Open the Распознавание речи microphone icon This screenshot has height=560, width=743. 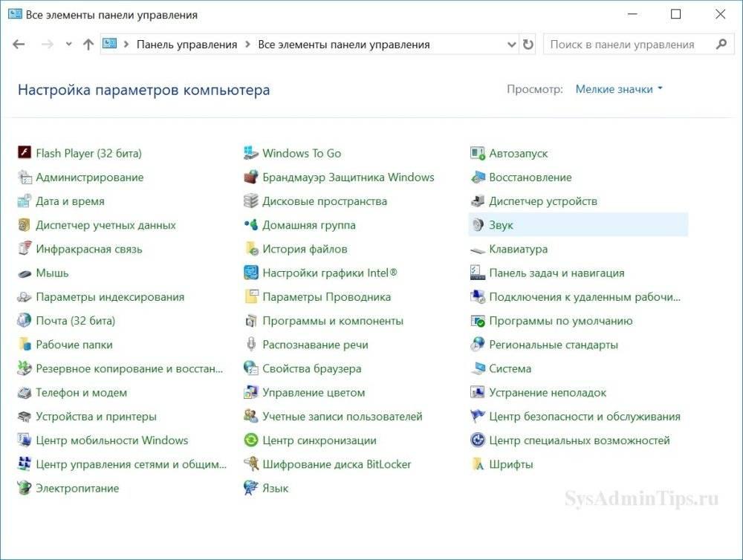pos(250,345)
